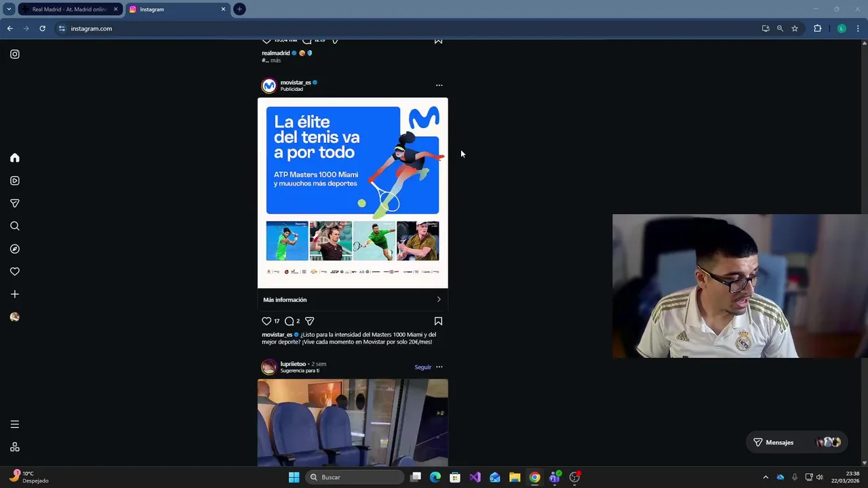Bookmark this page with the star
This screenshot has height=488, width=868.
(x=795, y=28)
